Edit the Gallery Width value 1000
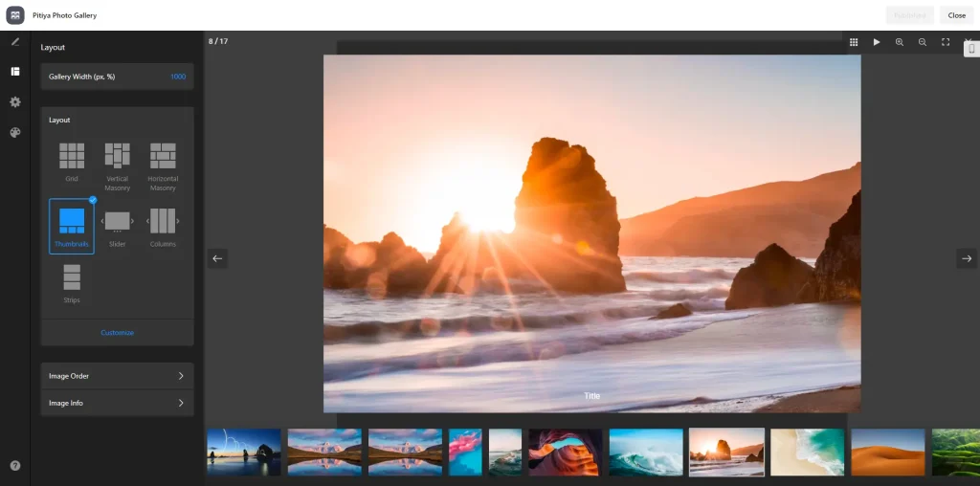 coord(178,77)
